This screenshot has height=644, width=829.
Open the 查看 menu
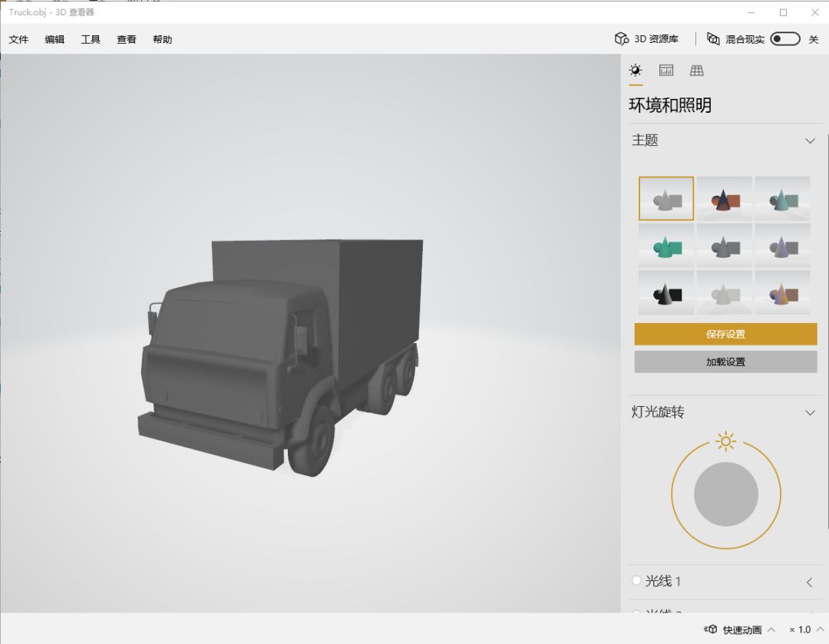click(127, 39)
